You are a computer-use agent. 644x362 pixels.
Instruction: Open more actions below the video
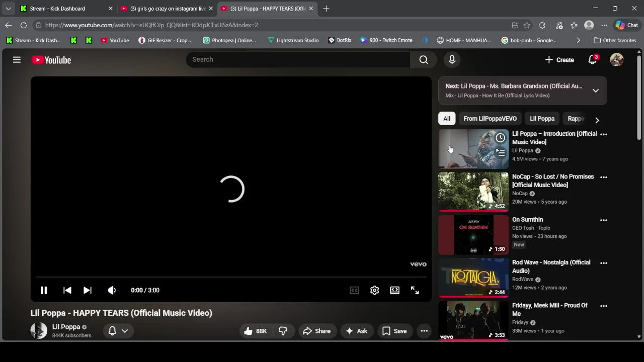424,331
